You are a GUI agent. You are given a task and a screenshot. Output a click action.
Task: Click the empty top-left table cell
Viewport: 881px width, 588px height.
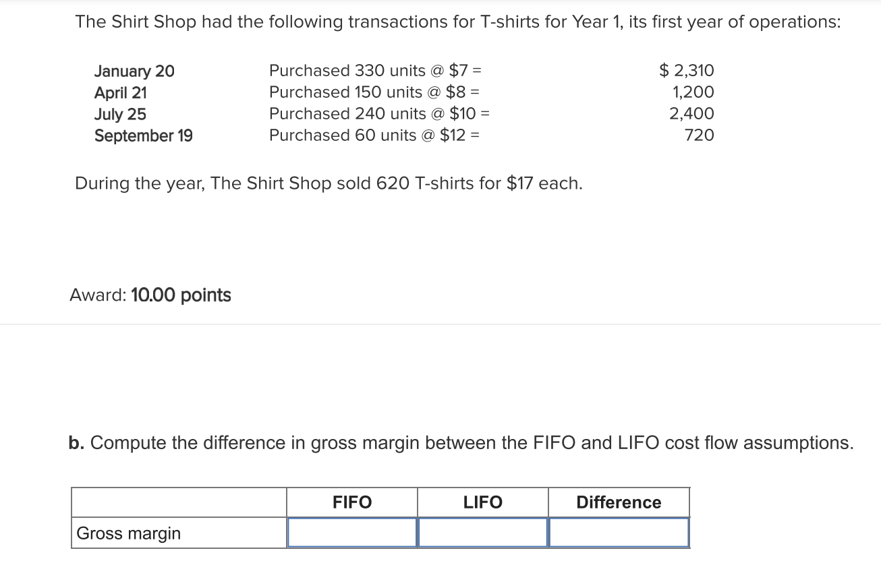pos(179,502)
